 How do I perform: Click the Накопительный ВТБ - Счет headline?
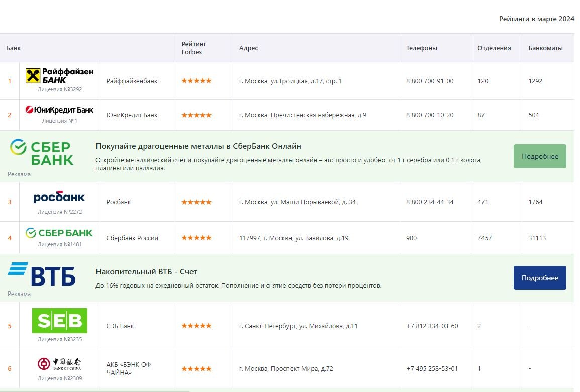click(146, 272)
